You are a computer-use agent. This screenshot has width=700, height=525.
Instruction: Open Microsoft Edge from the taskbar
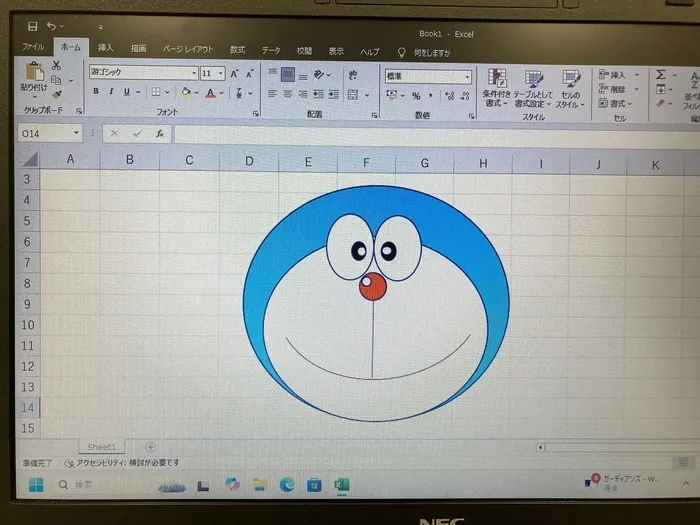pyautogui.click(x=287, y=484)
